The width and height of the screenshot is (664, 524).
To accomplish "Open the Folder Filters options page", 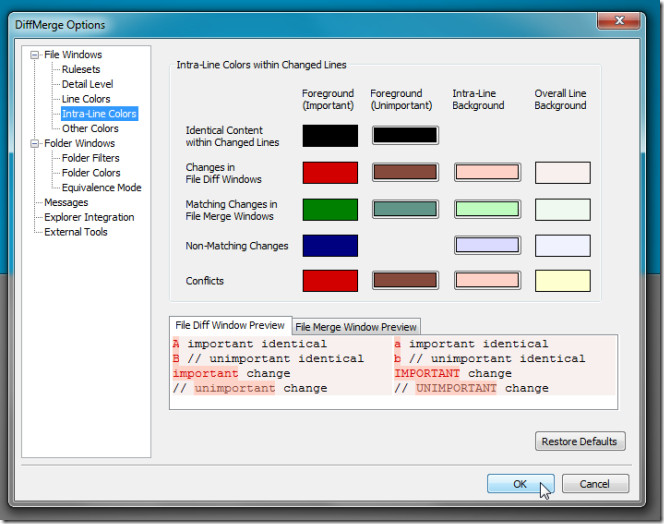I will tap(91, 158).
